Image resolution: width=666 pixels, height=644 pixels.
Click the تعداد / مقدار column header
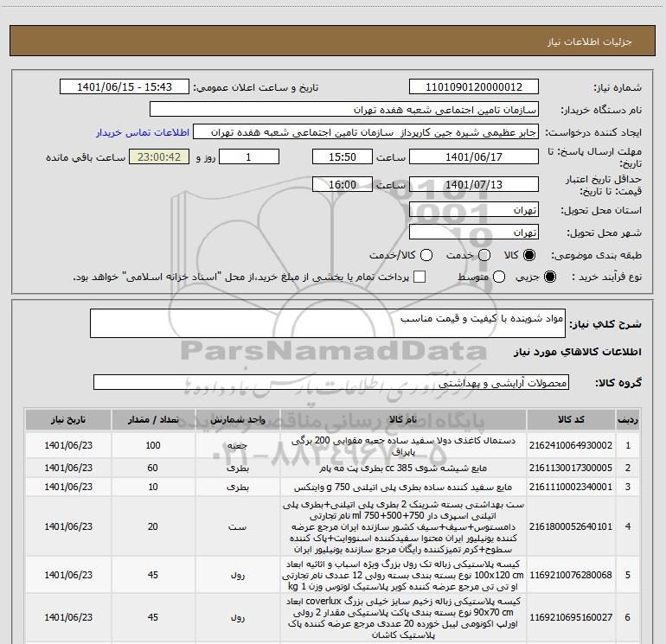pos(153,419)
